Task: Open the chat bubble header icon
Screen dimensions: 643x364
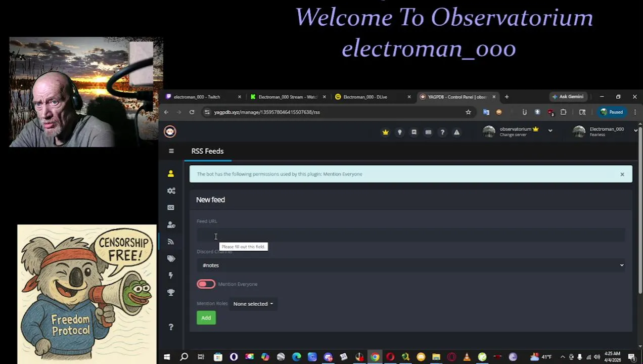Action: pos(414,132)
